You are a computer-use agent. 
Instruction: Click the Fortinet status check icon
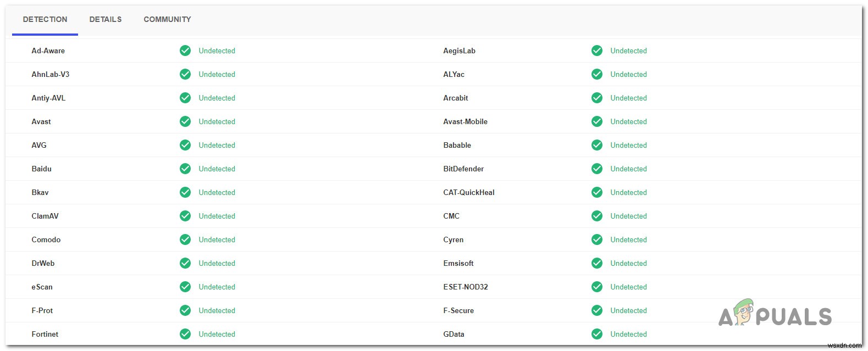point(185,334)
